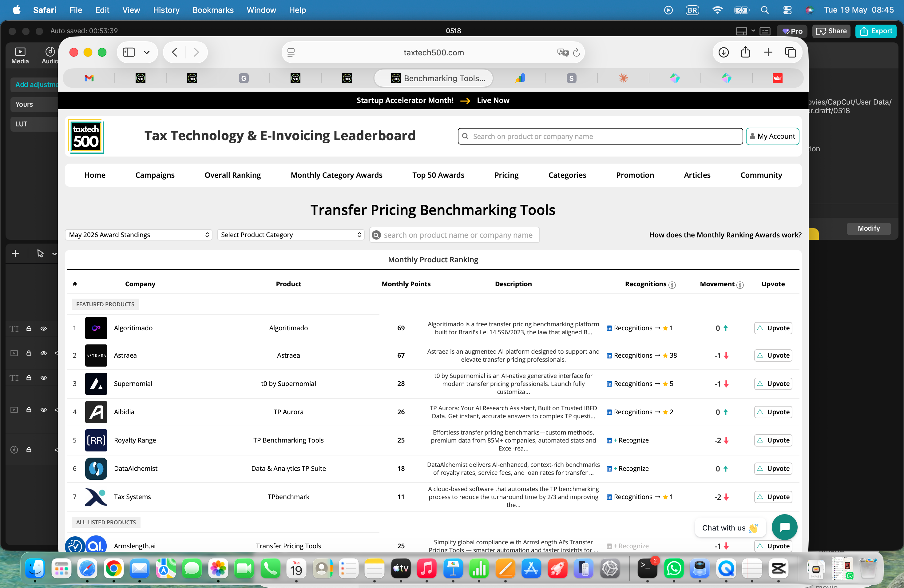Open Algoritimado company logo

pos(96,328)
